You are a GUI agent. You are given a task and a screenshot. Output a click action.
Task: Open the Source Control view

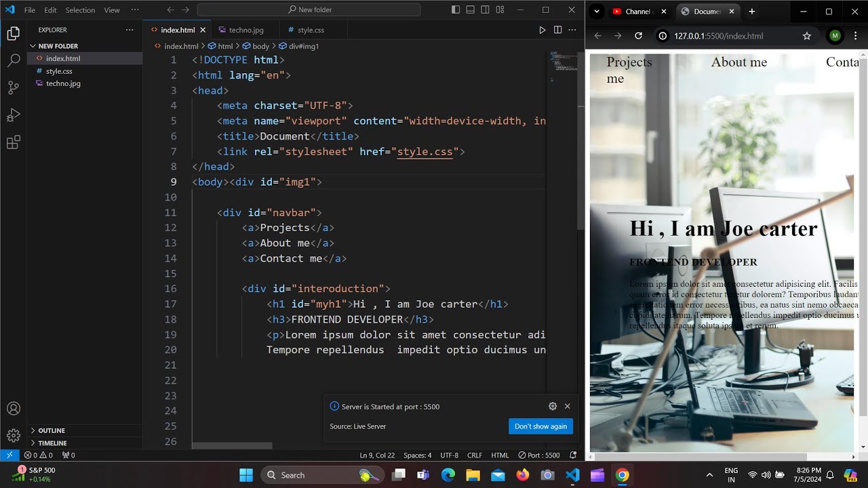(13, 87)
